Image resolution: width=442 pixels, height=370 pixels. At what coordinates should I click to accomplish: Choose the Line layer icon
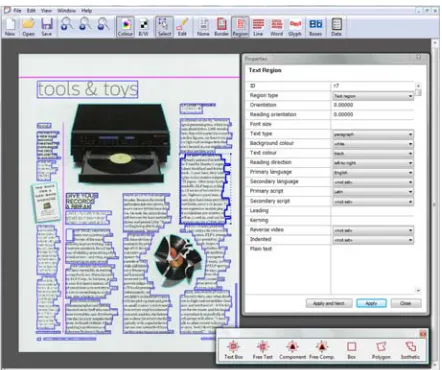tap(258, 27)
